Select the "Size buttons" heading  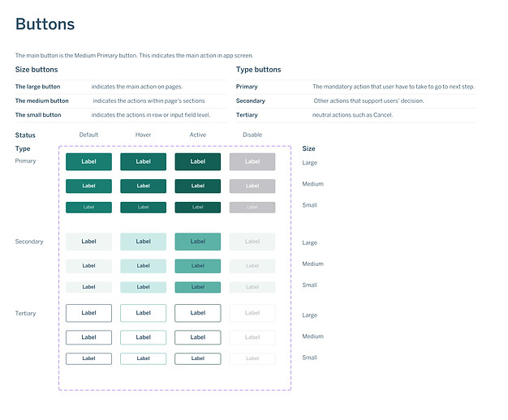37,70
